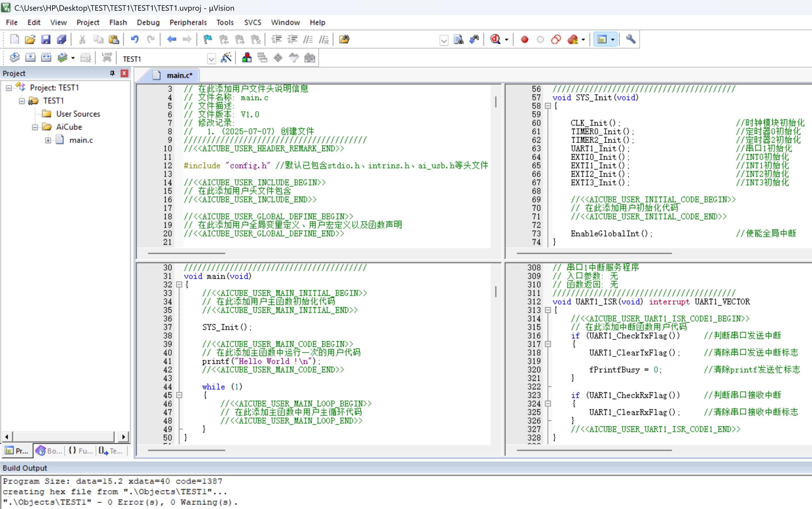
Task: Switch to the Books tab
Action: [49, 451]
